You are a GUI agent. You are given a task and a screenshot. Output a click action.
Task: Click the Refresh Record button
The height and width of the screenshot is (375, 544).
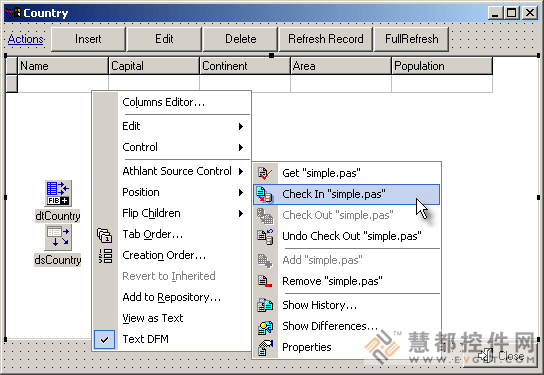[x=325, y=39]
